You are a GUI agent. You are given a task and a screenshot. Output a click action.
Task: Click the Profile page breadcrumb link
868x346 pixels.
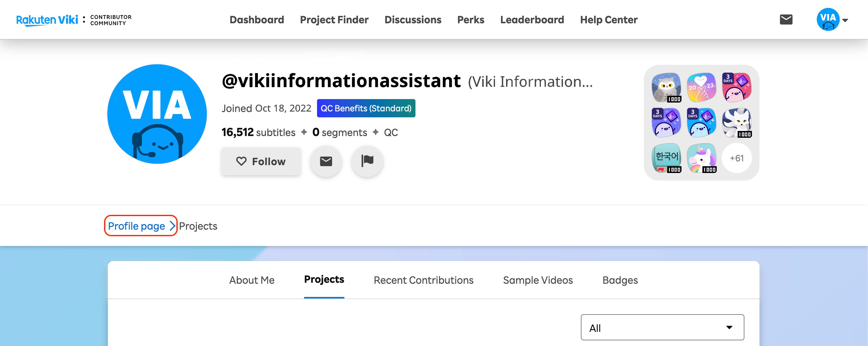point(141,226)
